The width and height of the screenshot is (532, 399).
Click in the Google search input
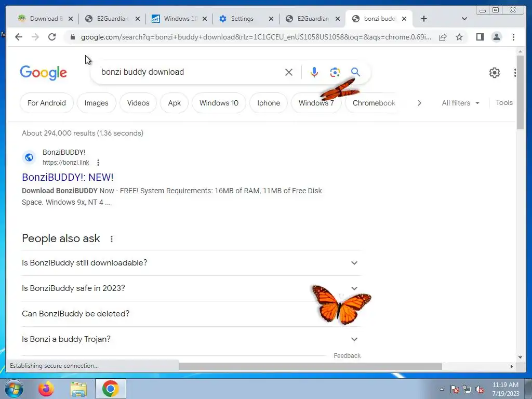[x=190, y=72]
